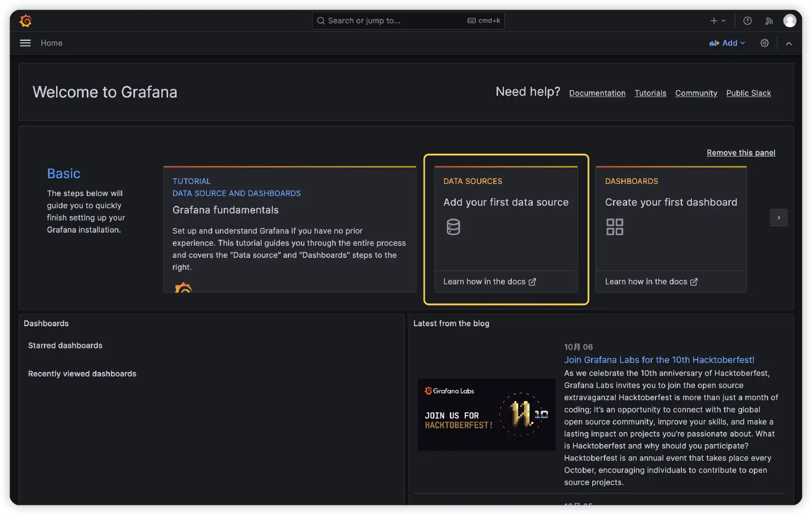The image size is (812, 515).
Task: Expand the plus new-item dropdown
Action: click(717, 21)
